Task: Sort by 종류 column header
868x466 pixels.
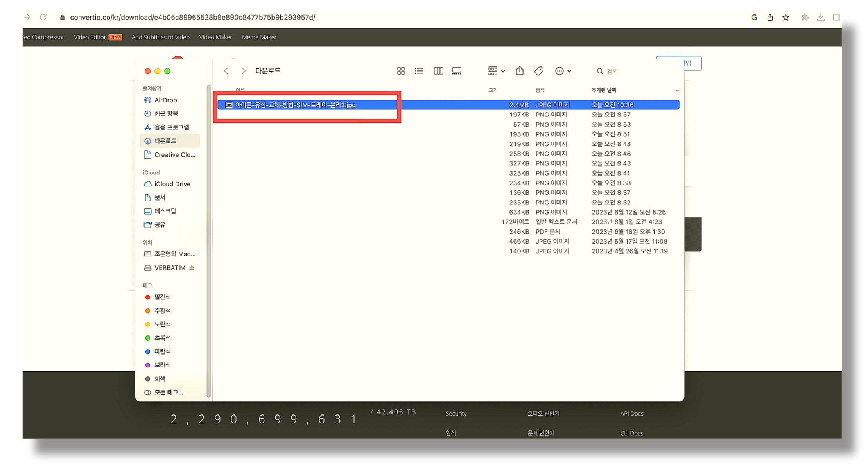Action: (540, 90)
